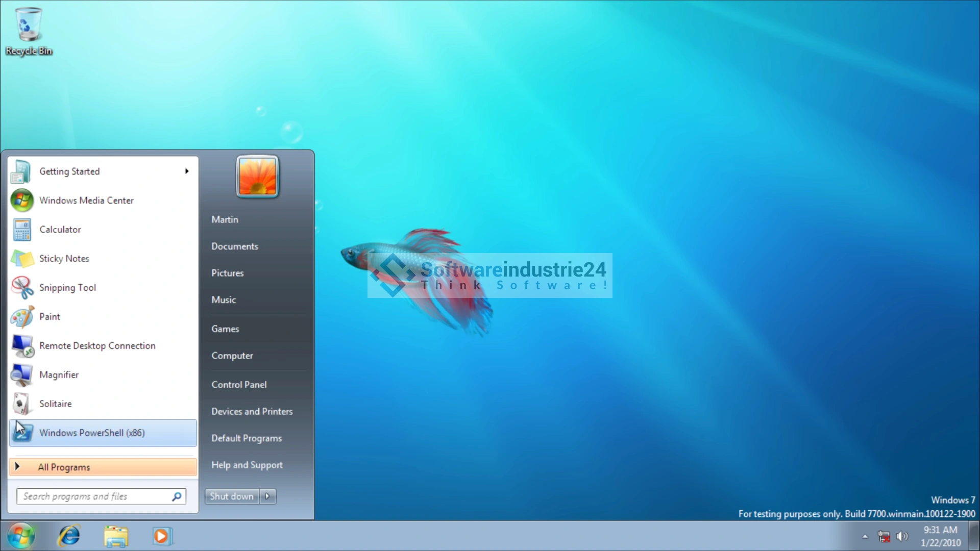The height and width of the screenshot is (551, 980).
Task: Launch Solitaire game
Action: (55, 404)
